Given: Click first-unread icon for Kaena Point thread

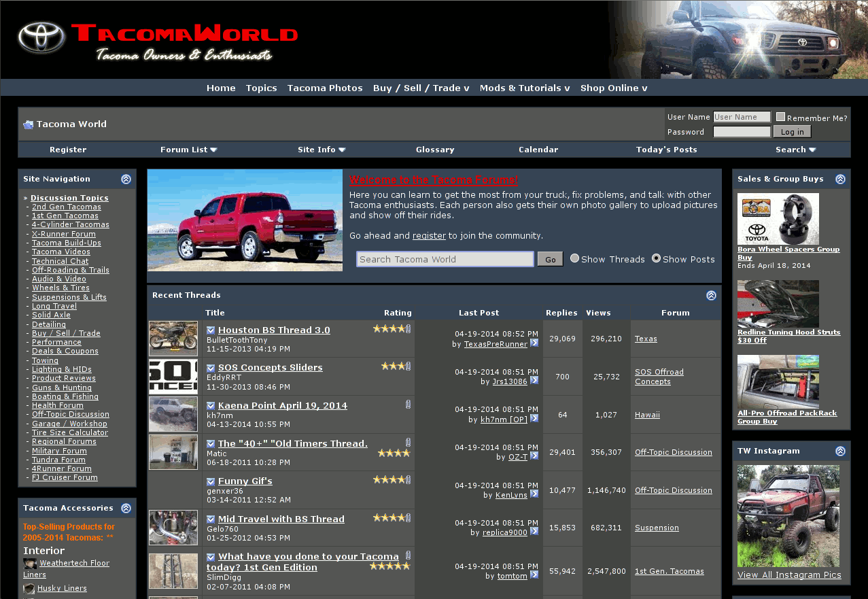Looking at the screenshot, I should tap(211, 406).
